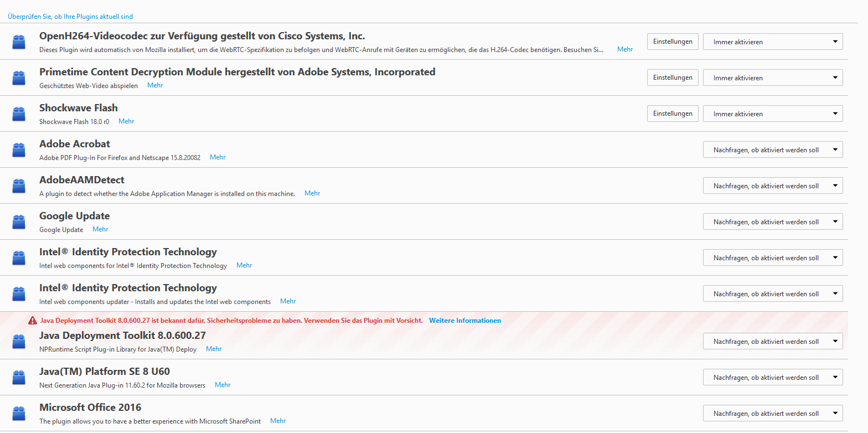Viewport: 868px width, 433px height.
Task: Open activation dropdown for Google Update
Action: tap(772, 222)
